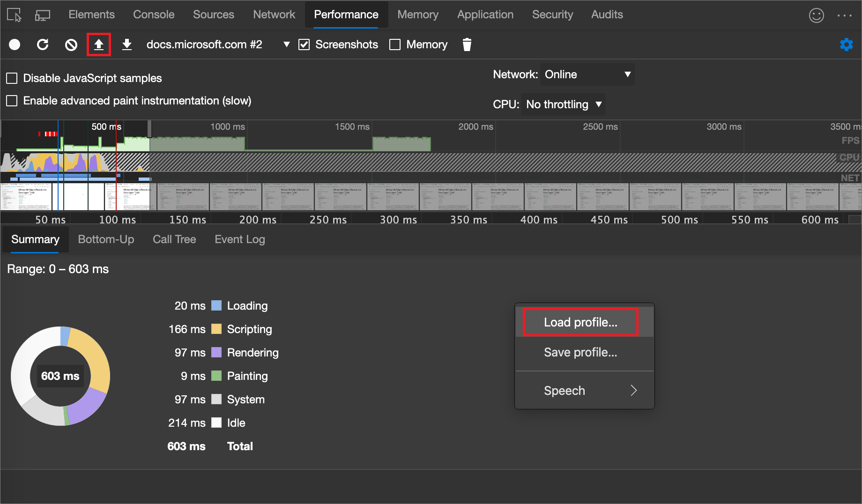Open the CPU throttling dropdown
Screen dimensions: 862x504
[x=563, y=104]
